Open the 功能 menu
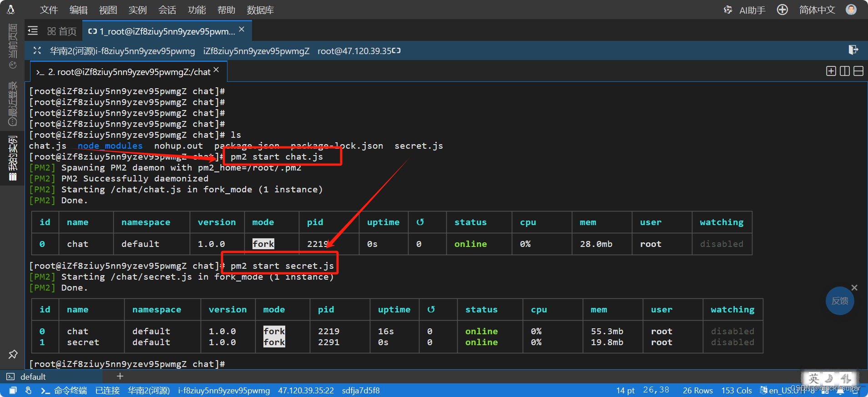 (x=197, y=10)
